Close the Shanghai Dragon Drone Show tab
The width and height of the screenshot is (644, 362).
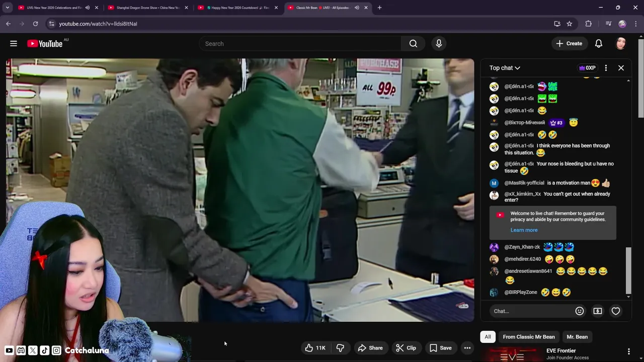pyautogui.click(x=186, y=8)
